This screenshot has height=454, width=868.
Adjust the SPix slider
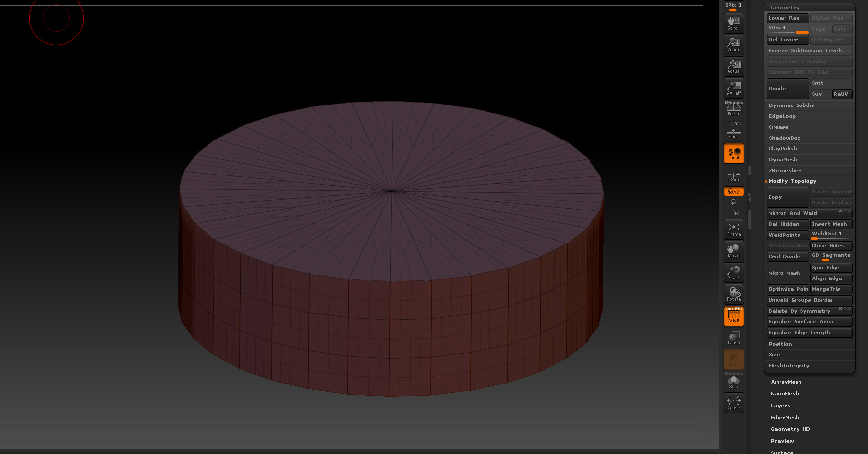[x=733, y=6]
